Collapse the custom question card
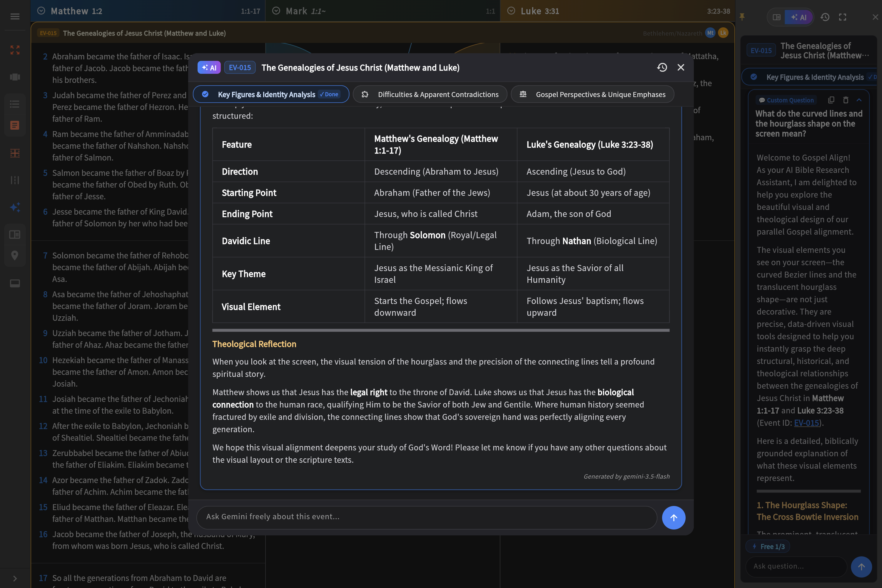This screenshot has width=882, height=588. point(859,100)
